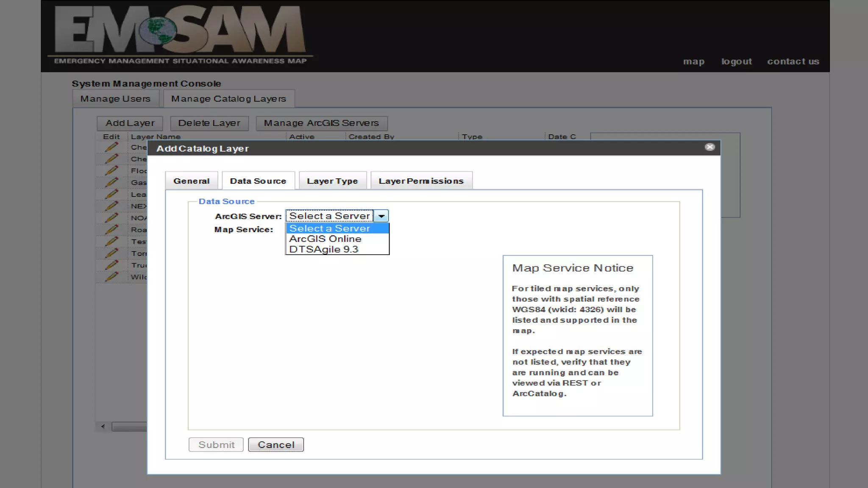Screen dimensions: 868x488
Task: Click the EM SAM globe logo
Action: pos(158,30)
